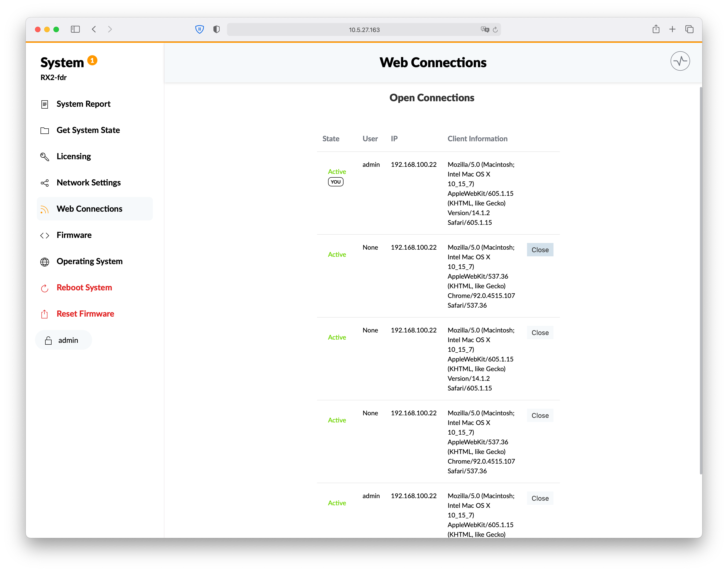
Task: Click the IP column header
Action: (394, 139)
